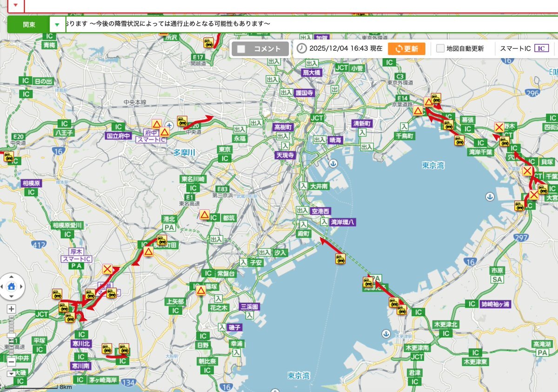Click the 天現寺 ramp label
Screen dimensions: 558x392
pyautogui.click(x=285, y=154)
